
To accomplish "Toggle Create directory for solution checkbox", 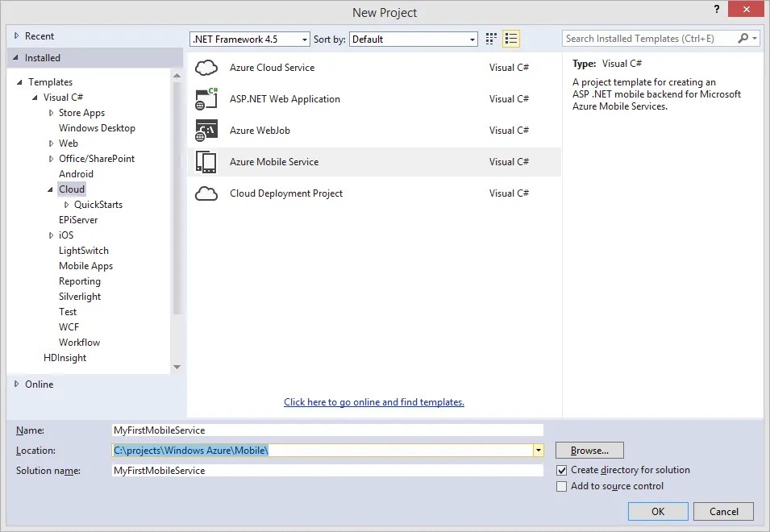I will point(562,470).
